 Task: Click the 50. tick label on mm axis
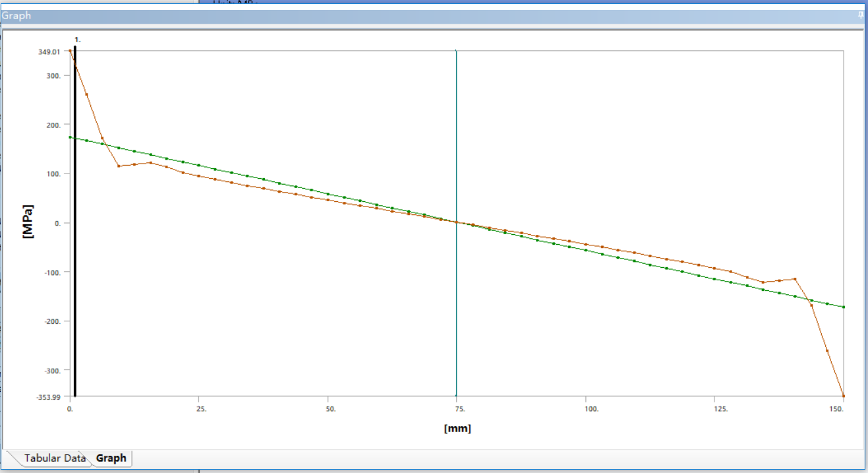[330, 409]
